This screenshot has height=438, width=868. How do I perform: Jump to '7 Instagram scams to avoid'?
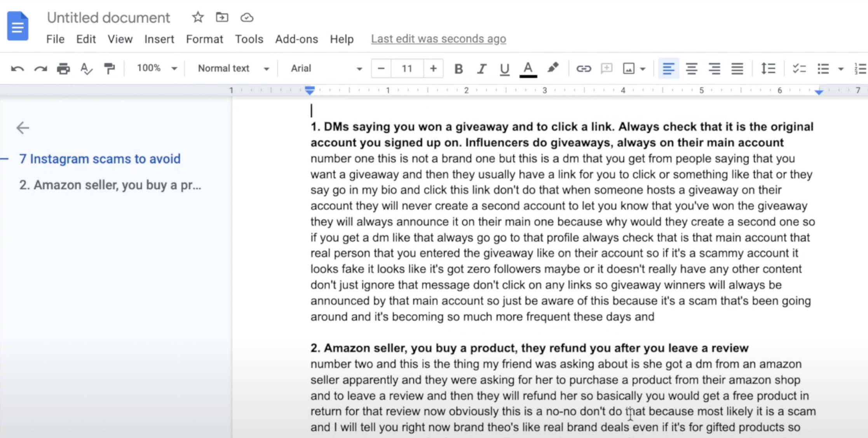click(100, 159)
